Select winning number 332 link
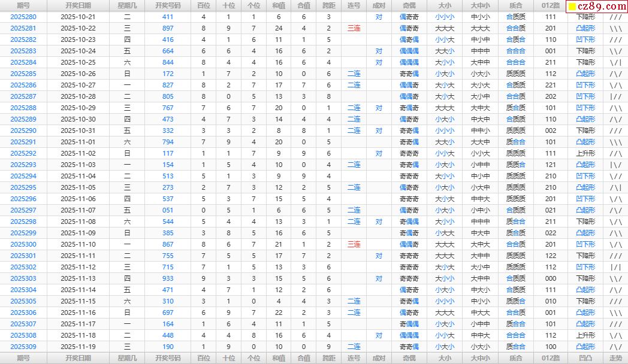 point(168,131)
